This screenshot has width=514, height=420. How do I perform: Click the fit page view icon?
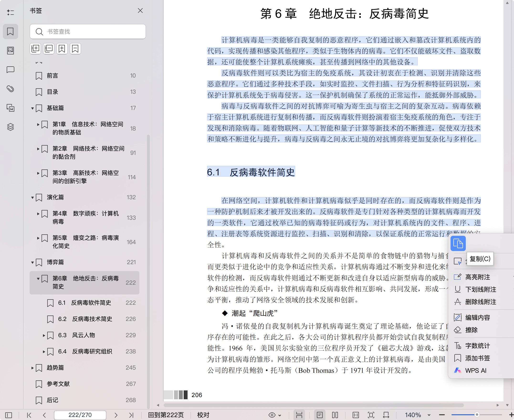click(371, 415)
